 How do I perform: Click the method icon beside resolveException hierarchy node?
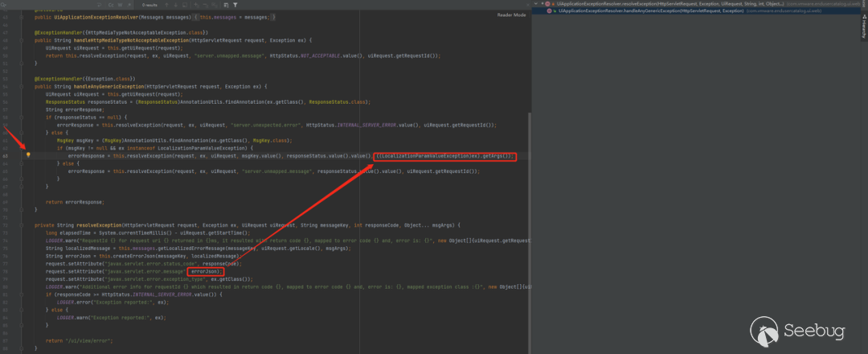pyautogui.click(x=549, y=4)
